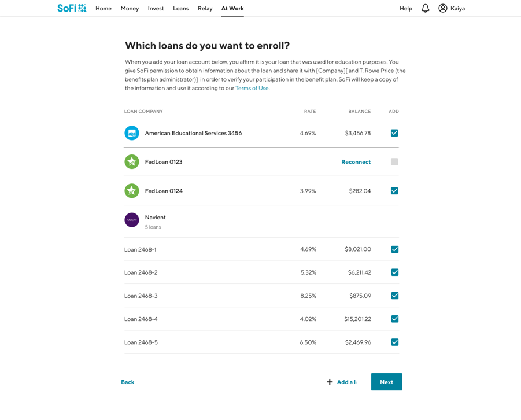
Task: Uncheck Loan 2468-5 checkbox
Action: (394, 342)
